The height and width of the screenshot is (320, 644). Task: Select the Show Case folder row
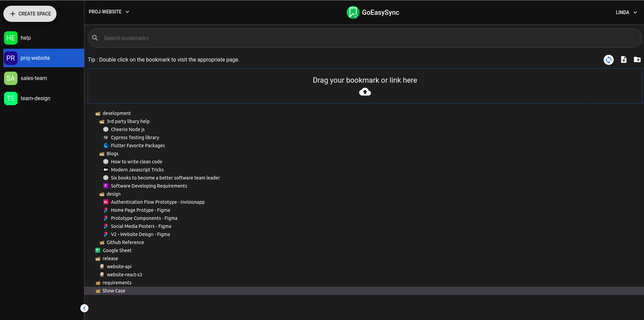click(x=113, y=290)
